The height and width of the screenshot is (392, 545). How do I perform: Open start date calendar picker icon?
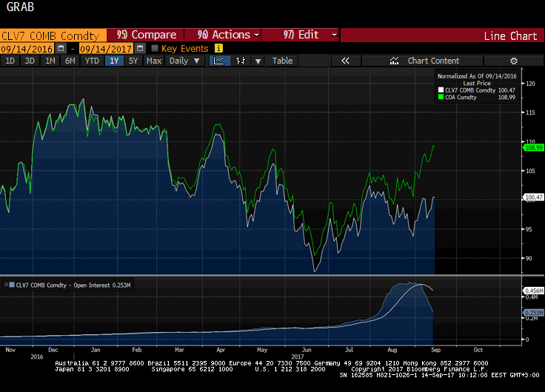pos(61,48)
